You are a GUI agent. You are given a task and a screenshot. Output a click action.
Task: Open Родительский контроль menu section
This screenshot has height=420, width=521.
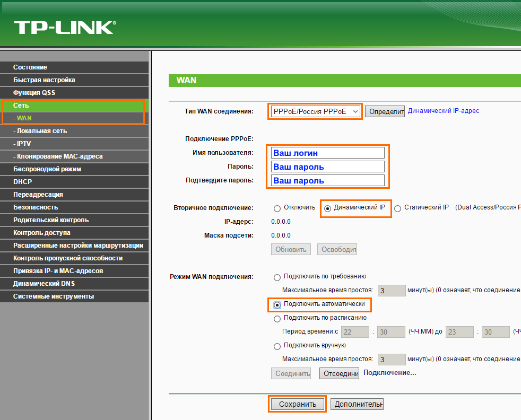(74, 220)
